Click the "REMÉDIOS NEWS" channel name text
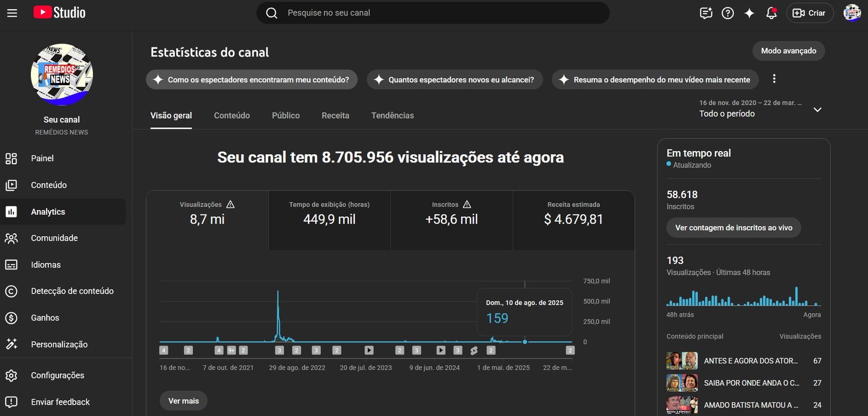868x416 pixels. pyautogui.click(x=61, y=133)
